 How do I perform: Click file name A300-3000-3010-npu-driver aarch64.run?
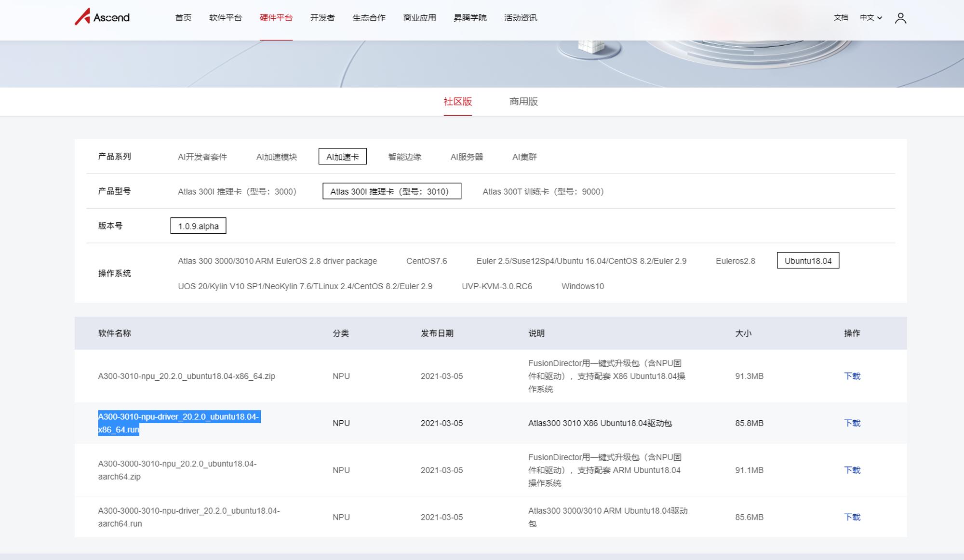[189, 517]
